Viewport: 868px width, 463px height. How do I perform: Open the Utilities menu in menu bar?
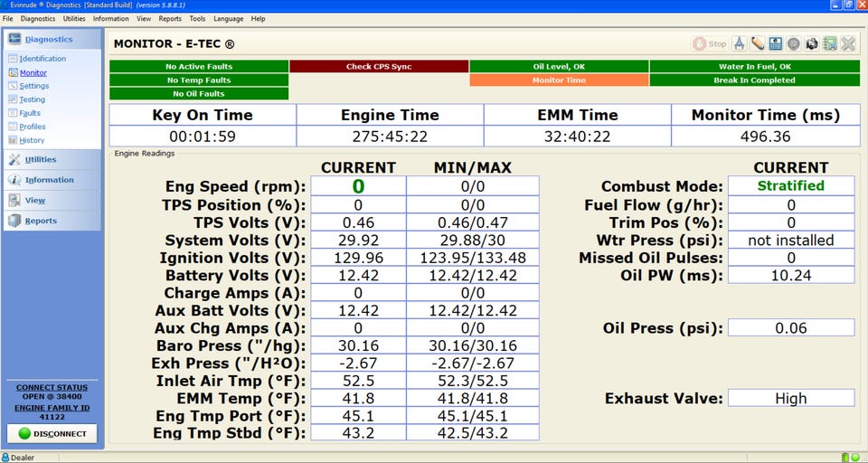point(74,19)
